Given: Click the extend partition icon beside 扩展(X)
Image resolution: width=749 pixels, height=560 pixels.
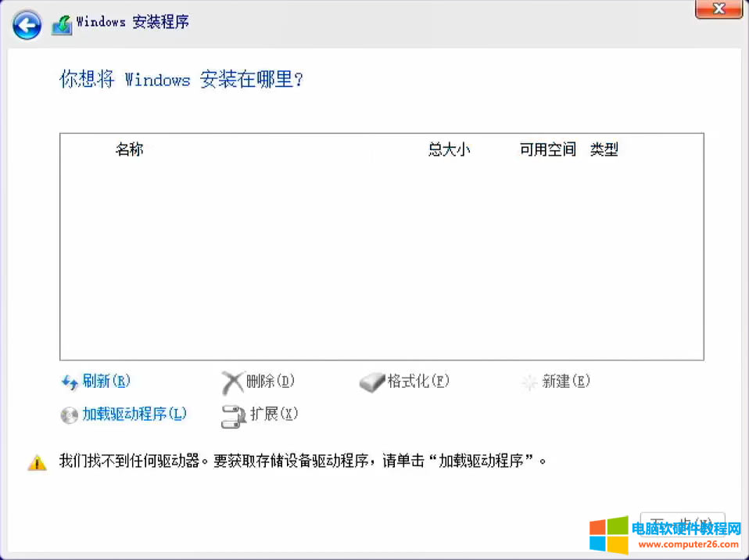Looking at the screenshot, I should pos(234,416).
